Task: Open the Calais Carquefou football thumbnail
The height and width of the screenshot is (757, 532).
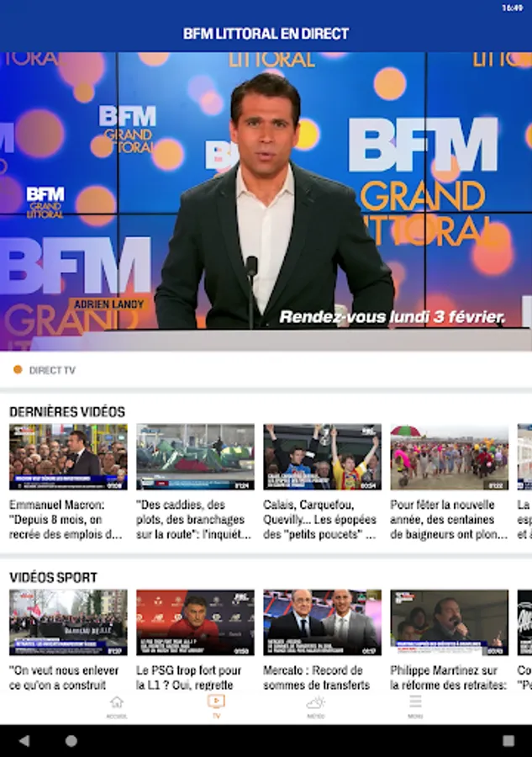Action: [322, 457]
